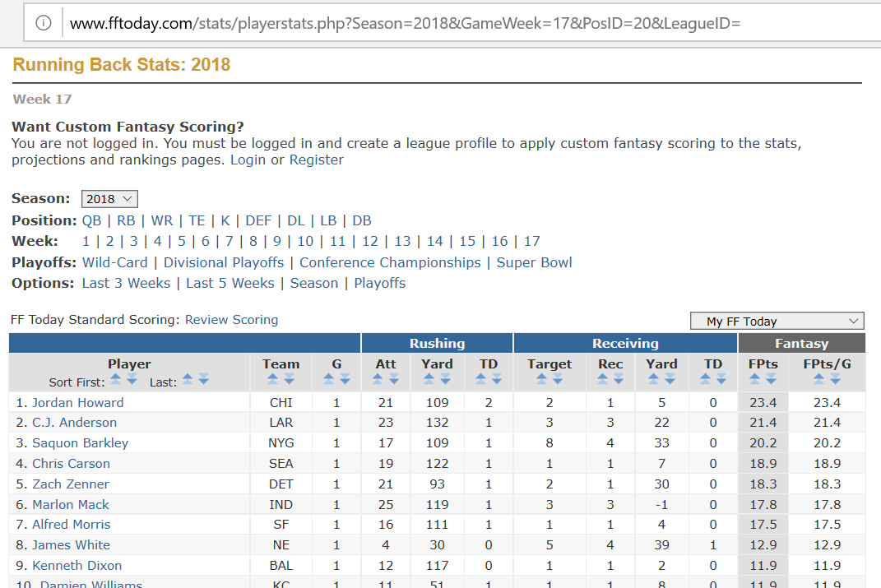Sort Target column descending arrow
This screenshot has height=588, width=881.
click(x=558, y=379)
